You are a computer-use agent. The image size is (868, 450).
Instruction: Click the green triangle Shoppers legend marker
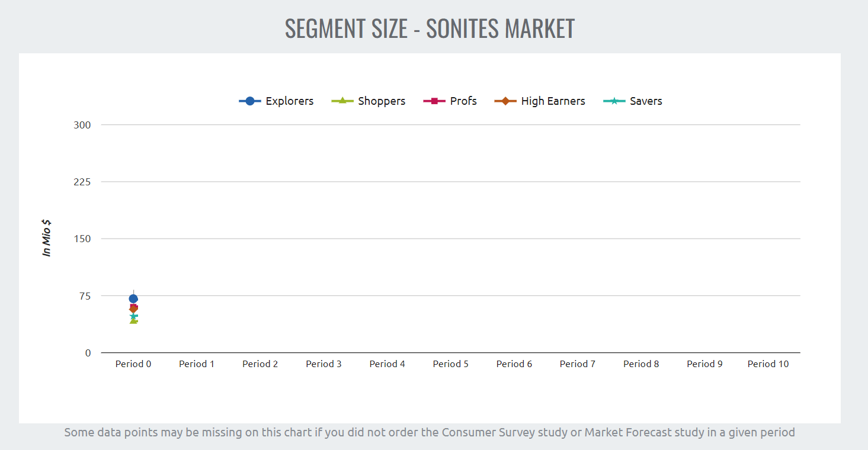(342, 101)
